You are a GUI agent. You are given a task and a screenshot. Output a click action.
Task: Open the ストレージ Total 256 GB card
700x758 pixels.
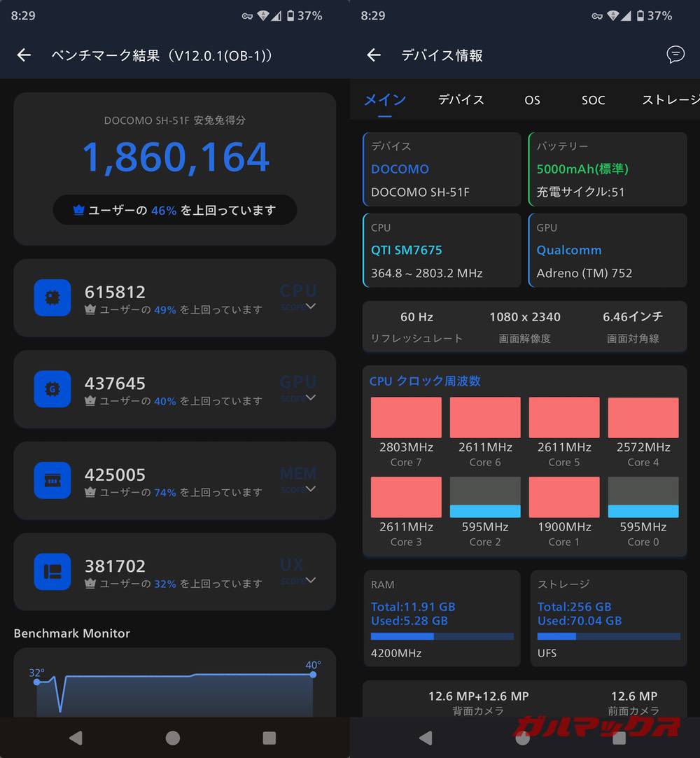tap(608, 619)
